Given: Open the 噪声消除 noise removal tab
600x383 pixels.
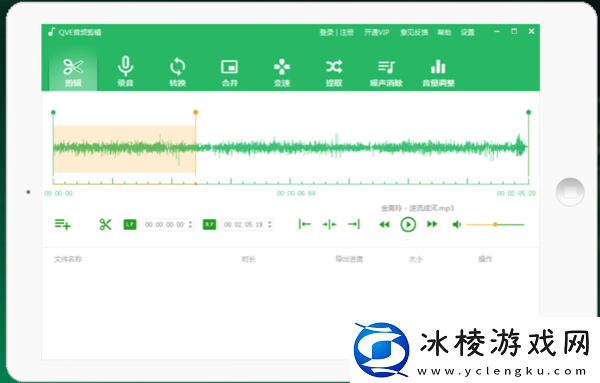Looking at the screenshot, I should point(386,72).
